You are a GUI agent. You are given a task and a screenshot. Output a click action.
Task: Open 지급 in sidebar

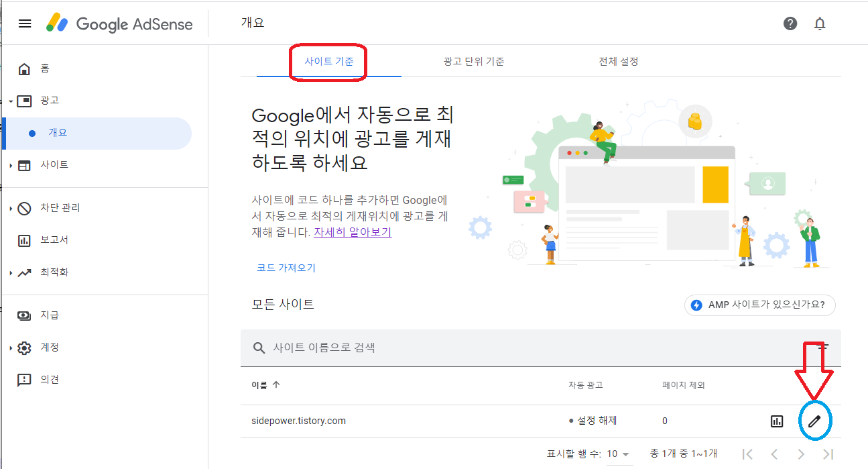49,315
